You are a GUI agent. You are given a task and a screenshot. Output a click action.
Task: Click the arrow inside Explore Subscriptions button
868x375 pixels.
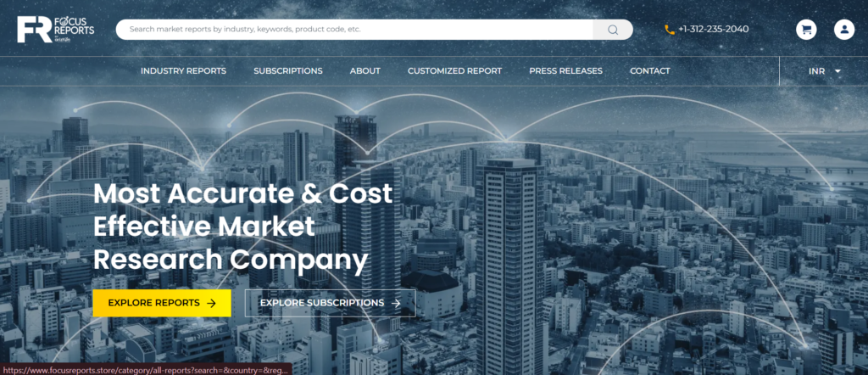[397, 303]
